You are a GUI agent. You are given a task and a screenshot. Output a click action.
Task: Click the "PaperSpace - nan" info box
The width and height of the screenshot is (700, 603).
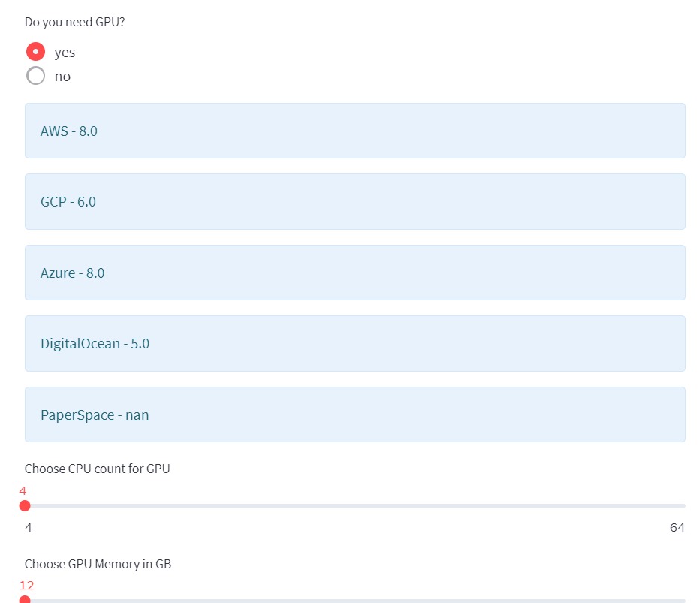pos(355,415)
